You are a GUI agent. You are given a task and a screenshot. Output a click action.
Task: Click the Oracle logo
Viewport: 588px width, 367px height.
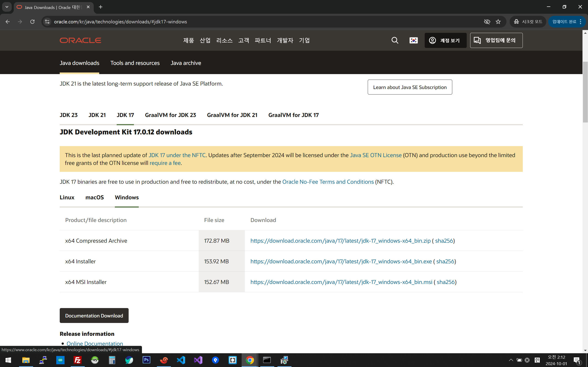point(80,40)
